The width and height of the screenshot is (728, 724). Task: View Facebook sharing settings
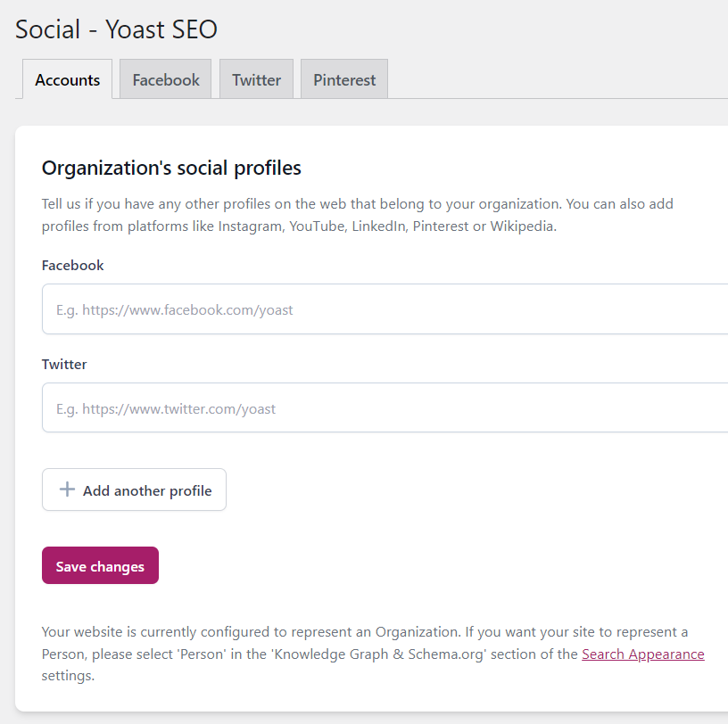165,78
